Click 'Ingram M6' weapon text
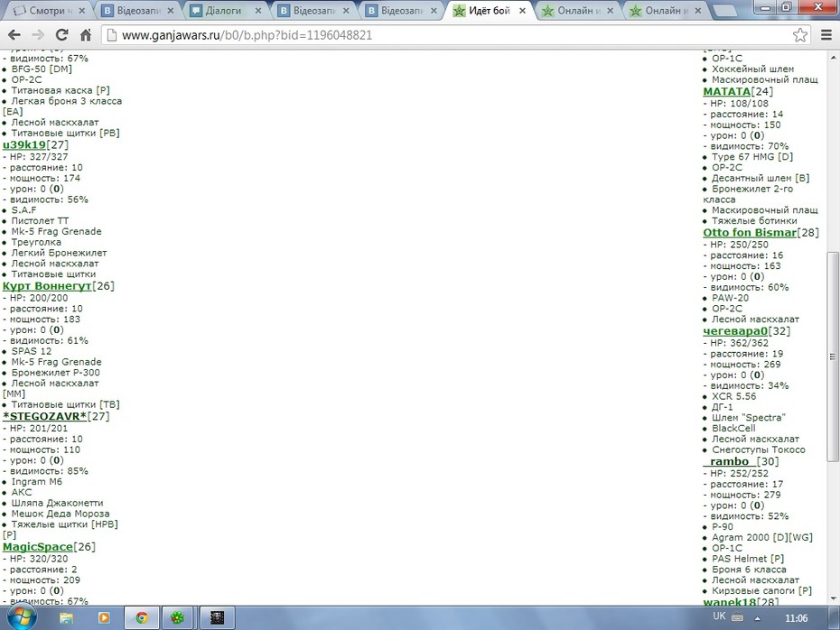The image size is (840, 630). (36, 482)
